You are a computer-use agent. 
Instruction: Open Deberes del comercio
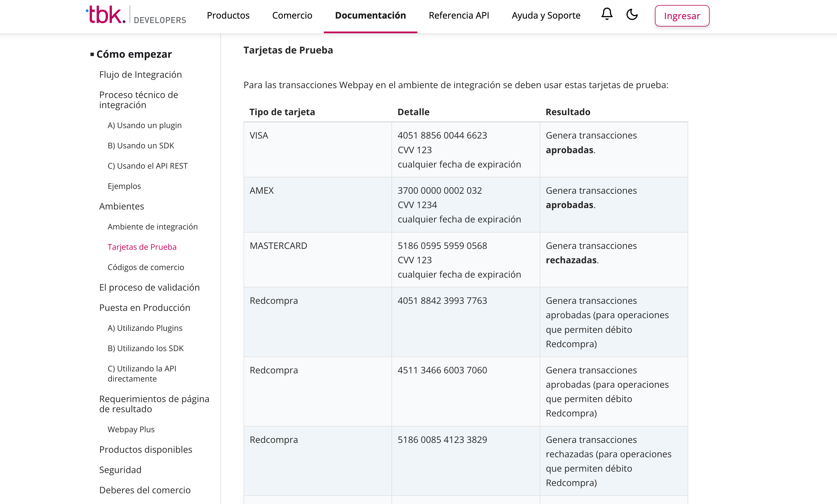(x=145, y=490)
